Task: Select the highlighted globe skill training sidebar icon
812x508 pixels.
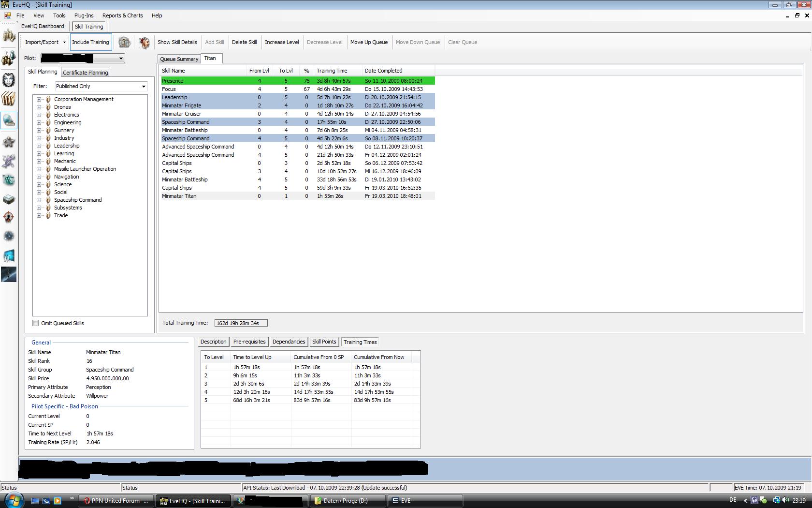Action: [9, 120]
